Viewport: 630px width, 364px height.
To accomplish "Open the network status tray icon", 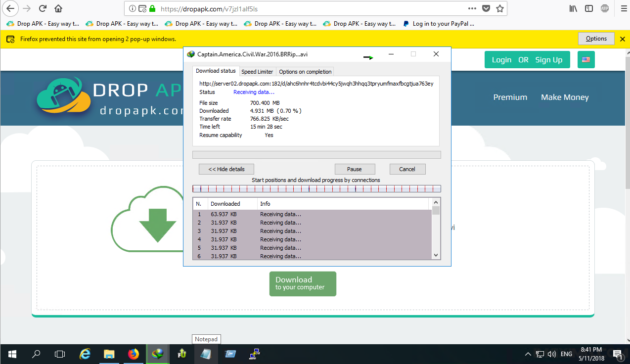I will pos(540,354).
